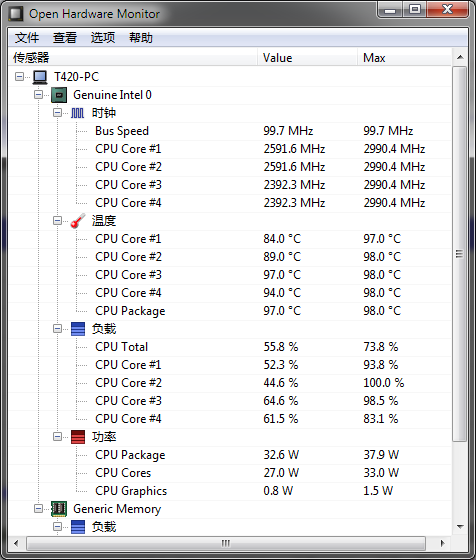Click the red power icon beside 功率
Image resolution: width=476 pixels, height=560 pixels.
pos(78,436)
